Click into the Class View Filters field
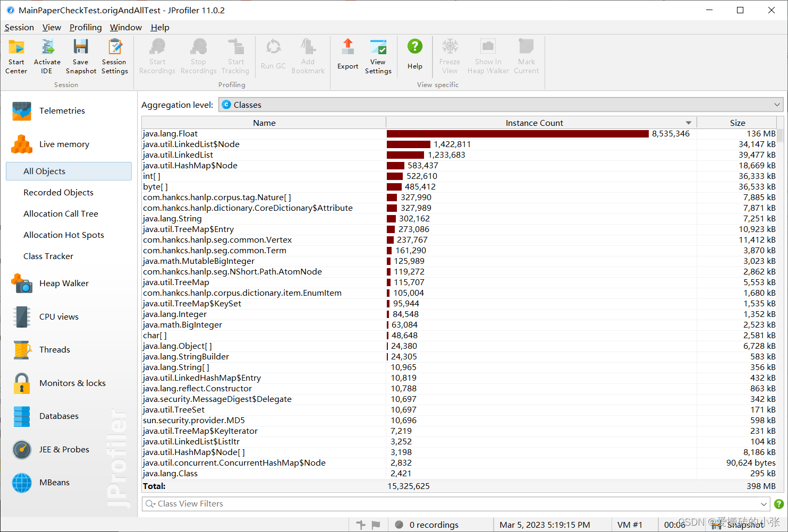 pos(455,504)
